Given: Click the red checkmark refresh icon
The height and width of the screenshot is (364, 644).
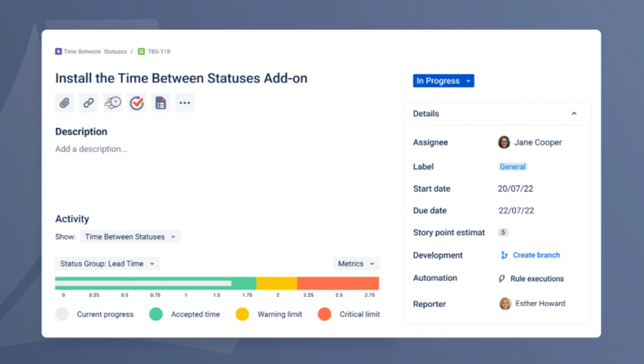Looking at the screenshot, I should [137, 103].
